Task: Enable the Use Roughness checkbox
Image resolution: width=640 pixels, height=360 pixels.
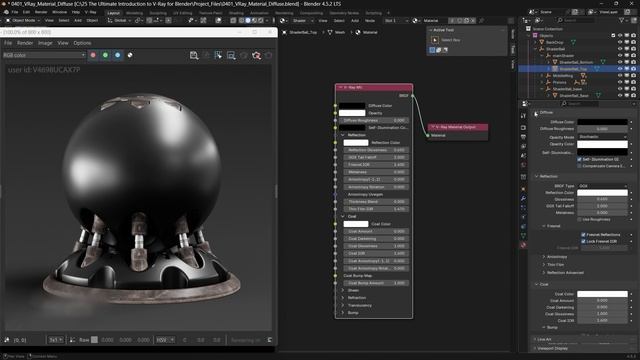Action: 579,220
